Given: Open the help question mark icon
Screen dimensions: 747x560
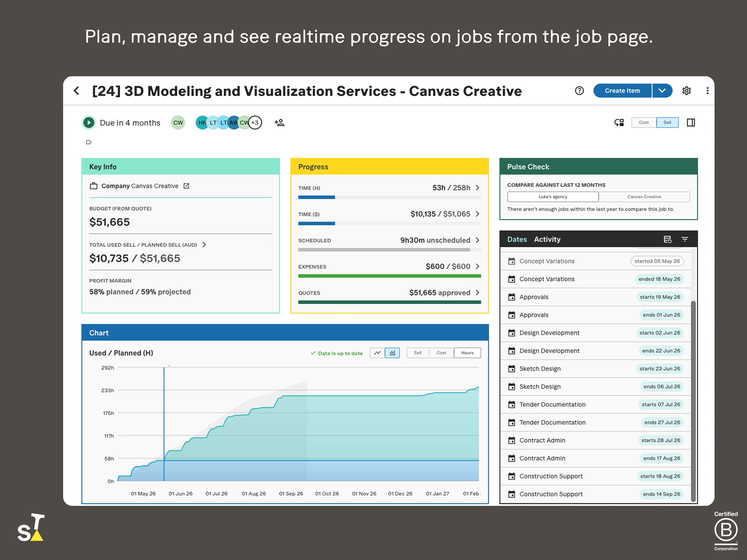Looking at the screenshot, I should (x=579, y=91).
